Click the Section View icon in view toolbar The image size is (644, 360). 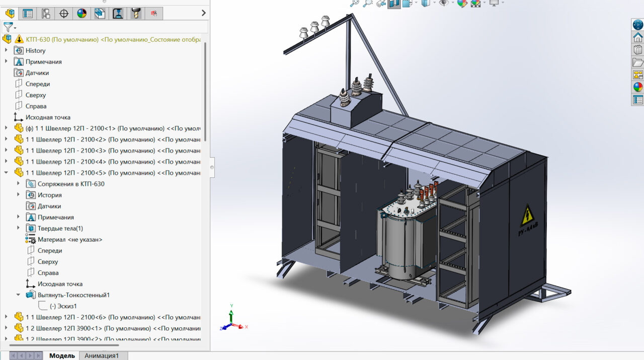(394, 4)
